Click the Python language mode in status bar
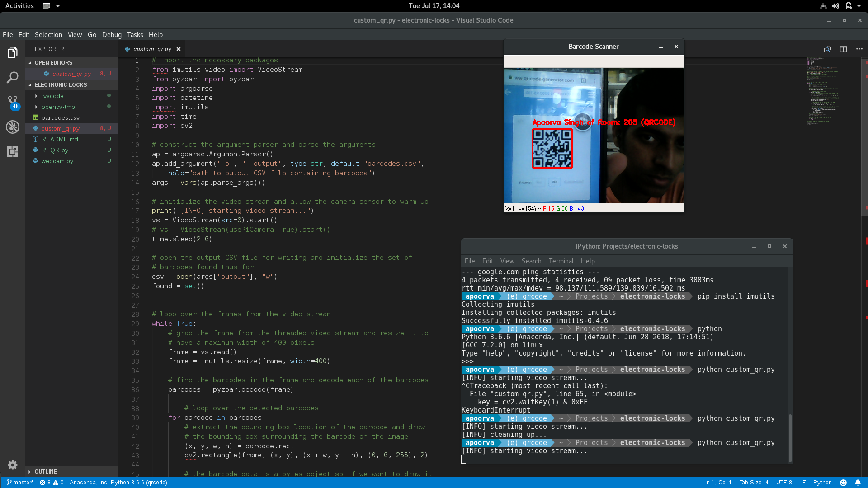The image size is (868, 488). [x=822, y=483]
